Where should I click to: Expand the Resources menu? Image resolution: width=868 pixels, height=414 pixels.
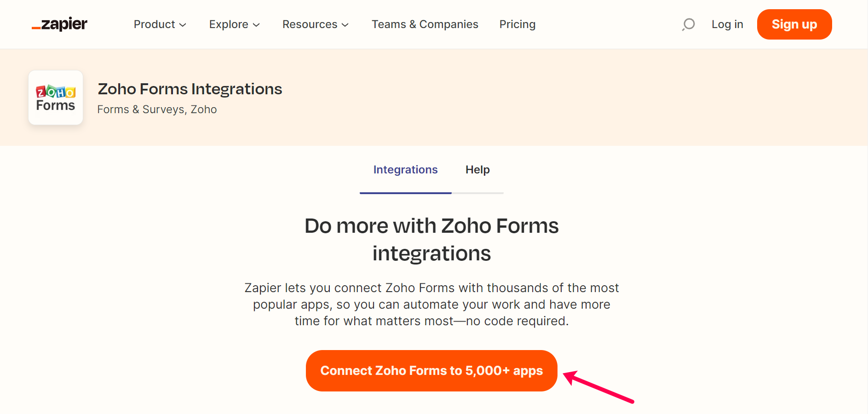coord(315,24)
